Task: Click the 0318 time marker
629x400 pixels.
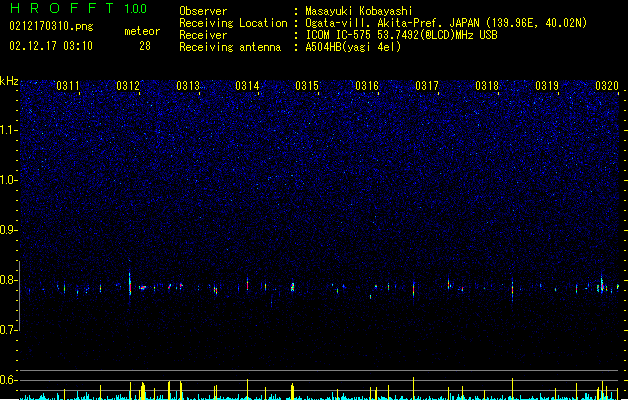Action: coord(487,86)
